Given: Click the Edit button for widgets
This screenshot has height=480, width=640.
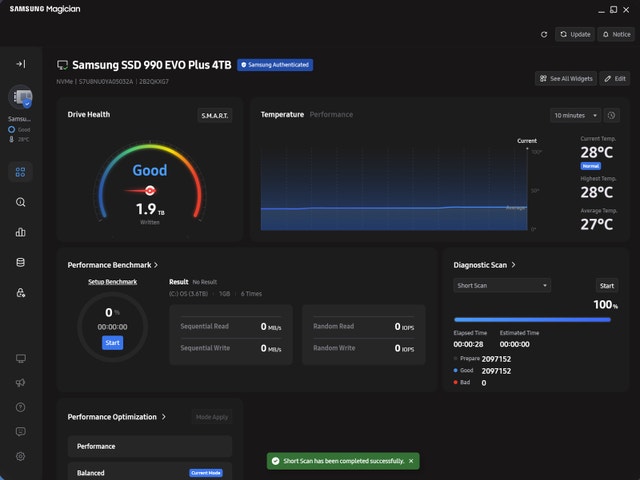Looking at the screenshot, I should (x=615, y=79).
